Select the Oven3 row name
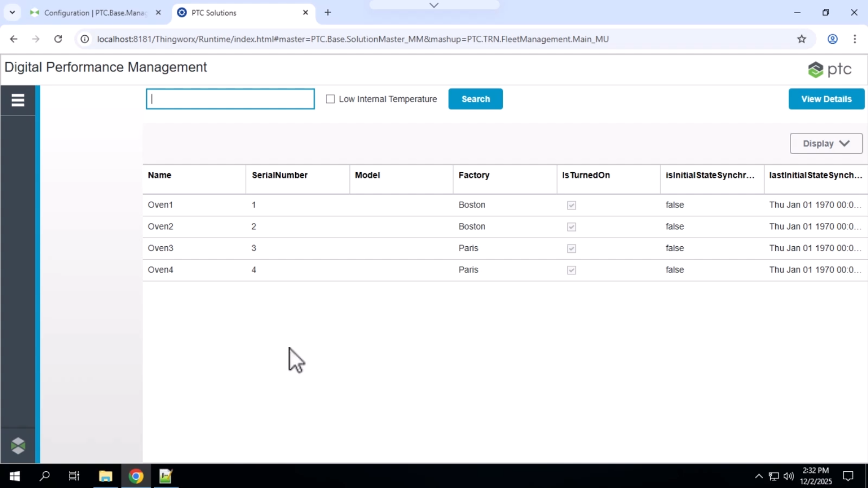Viewport: 868px width, 488px height. tap(160, 248)
